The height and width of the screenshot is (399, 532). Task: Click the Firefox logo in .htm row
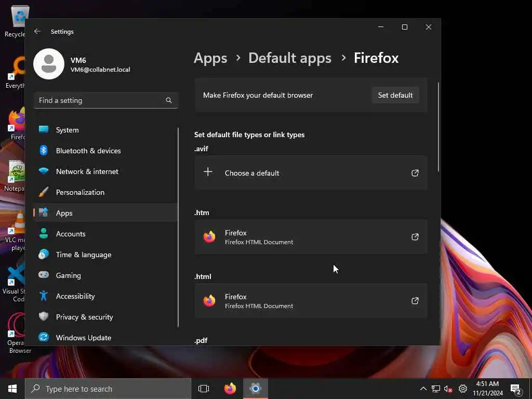(209, 236)
